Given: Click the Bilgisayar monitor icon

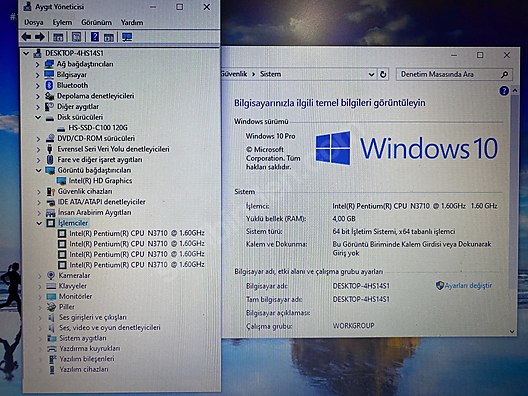Looking at the screenshot, I should [x=49, y=74].
